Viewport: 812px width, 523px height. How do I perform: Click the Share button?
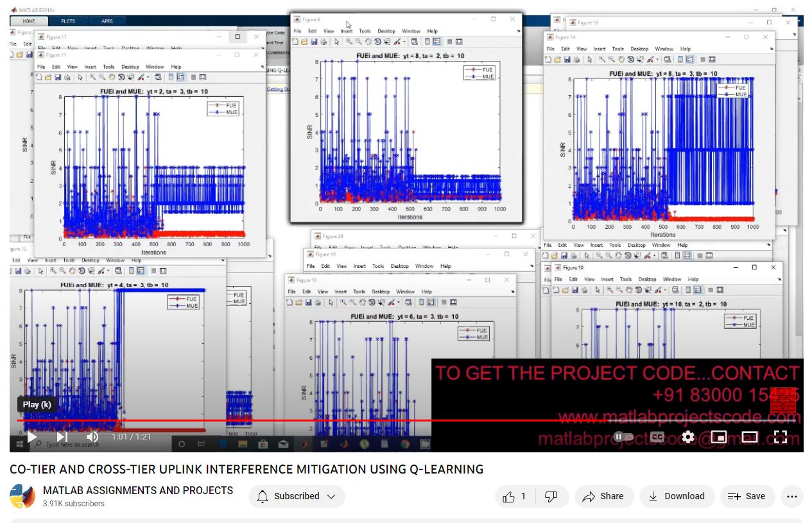(x=603, y=496)
